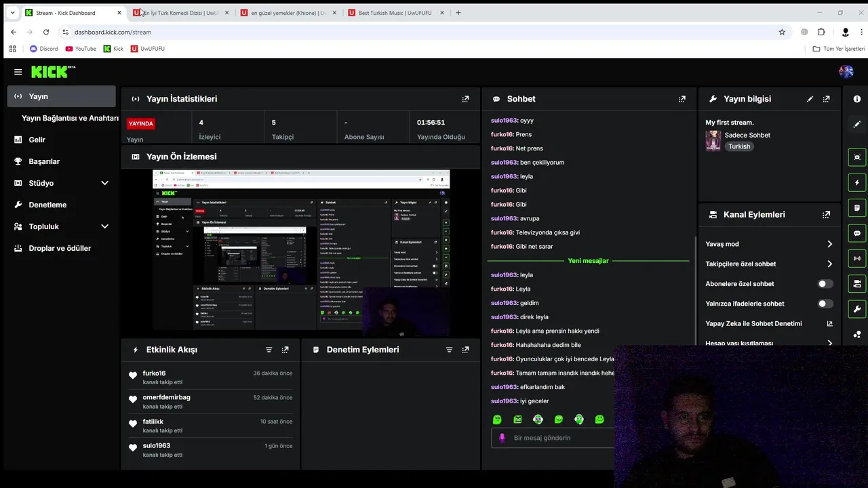Toggle the wrench stream info icon on the right rail

pos(857,309)
